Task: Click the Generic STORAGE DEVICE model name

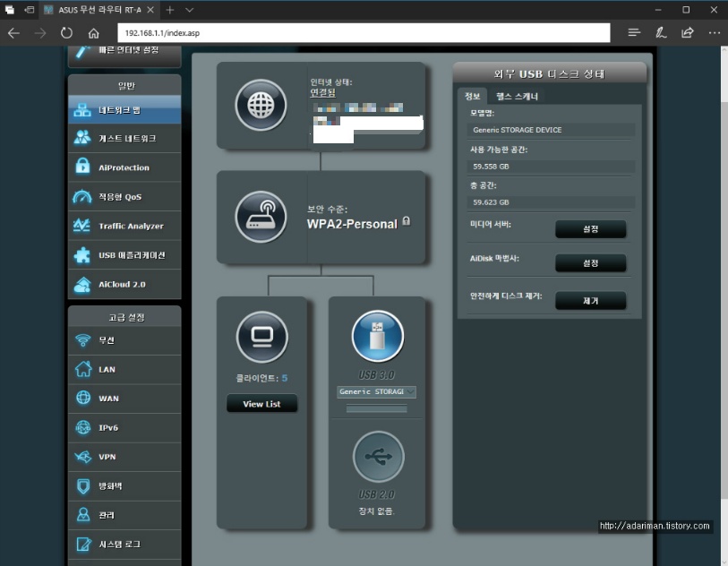Action: (518, 130)
